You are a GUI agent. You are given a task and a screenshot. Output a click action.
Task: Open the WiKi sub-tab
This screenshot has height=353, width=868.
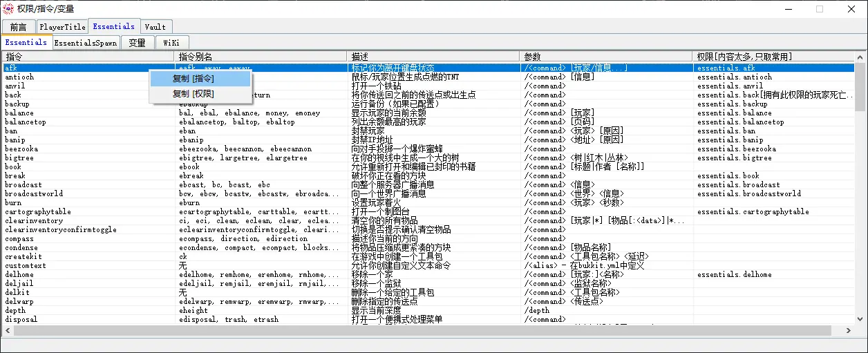(171, 43)
